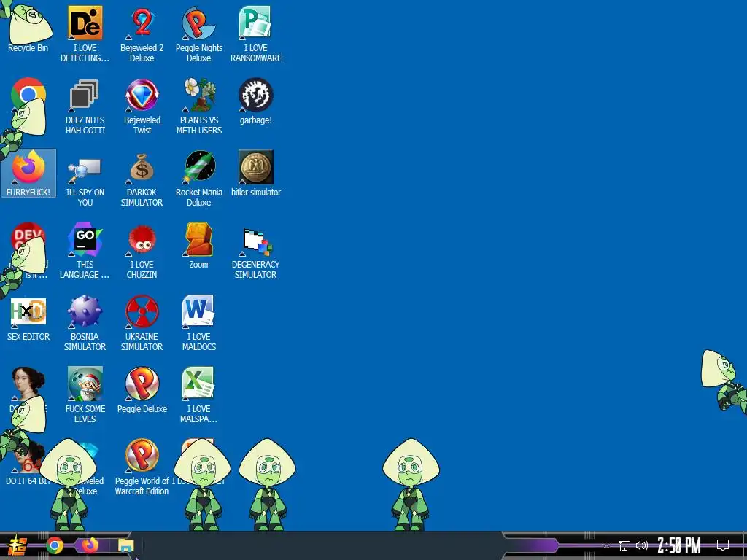Expand hidden system tray icons chevron
Screen dimensions: 747x560
(x=606, y=545)
